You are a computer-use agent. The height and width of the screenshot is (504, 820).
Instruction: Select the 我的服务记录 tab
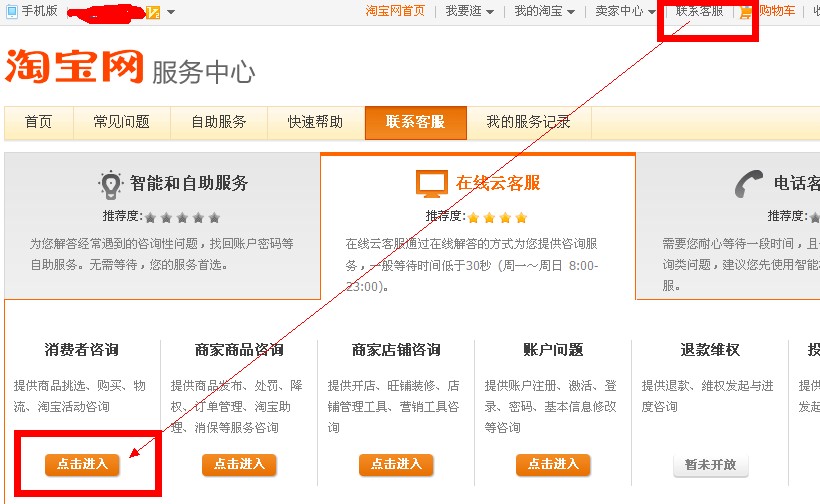pyautogui.click(x=529, y=122)
